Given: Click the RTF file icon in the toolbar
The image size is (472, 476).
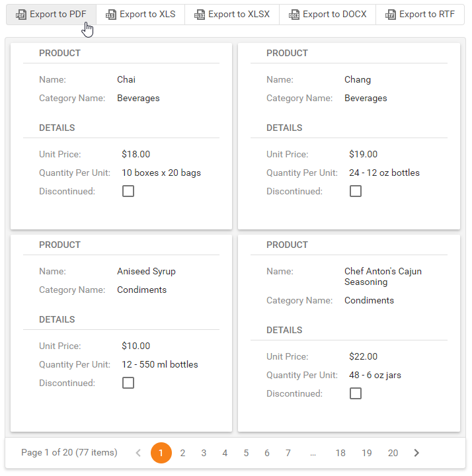Looking at the screenshot, I should (x=390, y=15).
